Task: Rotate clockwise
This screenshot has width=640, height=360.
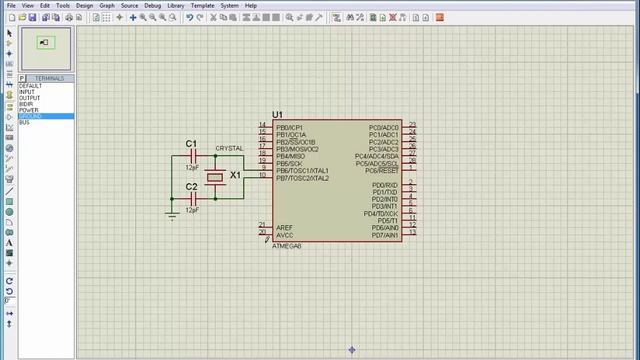Action: pos(9,281)
